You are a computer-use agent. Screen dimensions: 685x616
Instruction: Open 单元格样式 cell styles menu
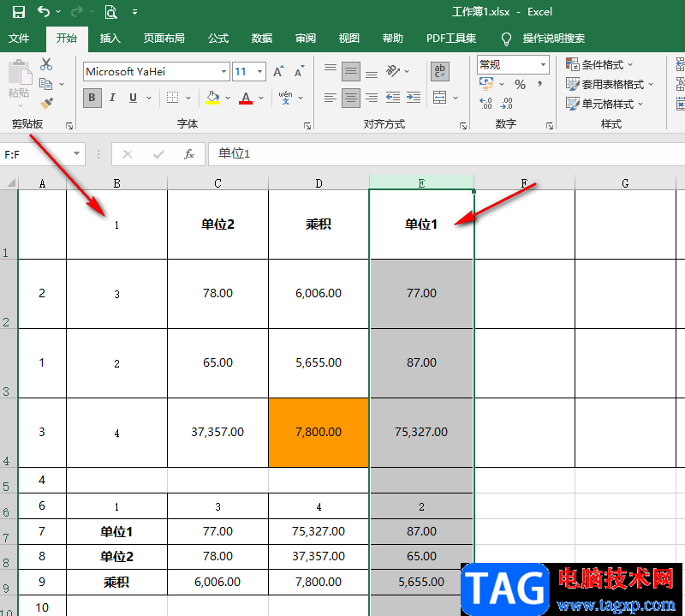pos(605,104)
